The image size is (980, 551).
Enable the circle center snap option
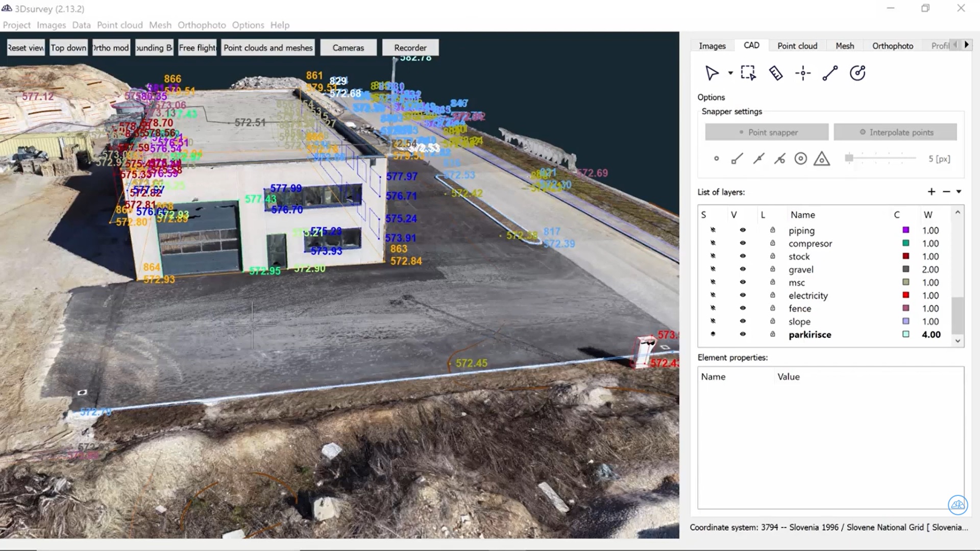(800, 159)
